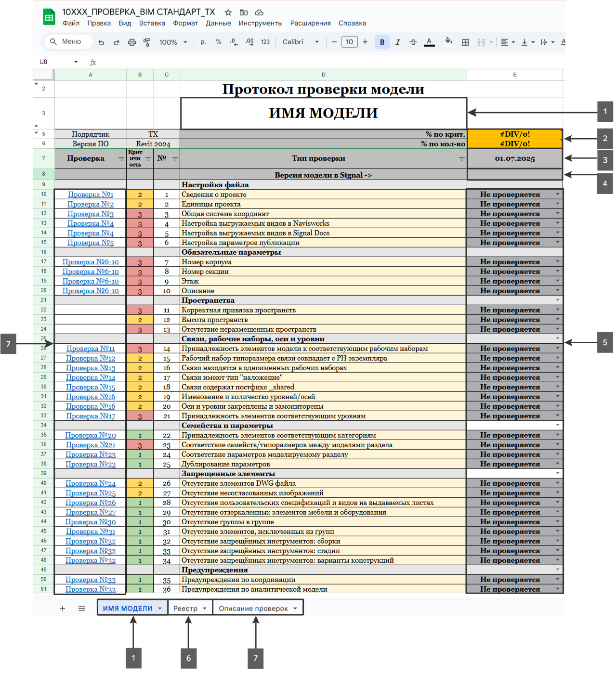Open the 100% zoom dropdown
Viewport: 616px width, 674px height.
tap(173, 42)
